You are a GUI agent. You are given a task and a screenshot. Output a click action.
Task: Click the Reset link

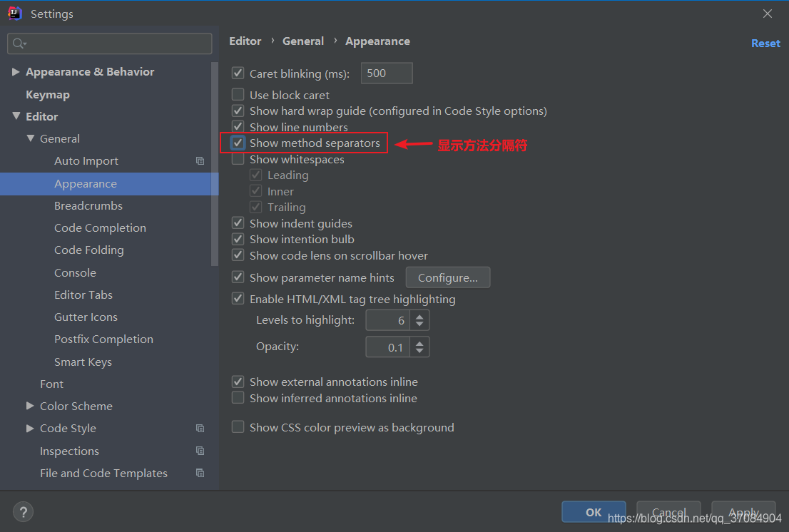[765, 44]
